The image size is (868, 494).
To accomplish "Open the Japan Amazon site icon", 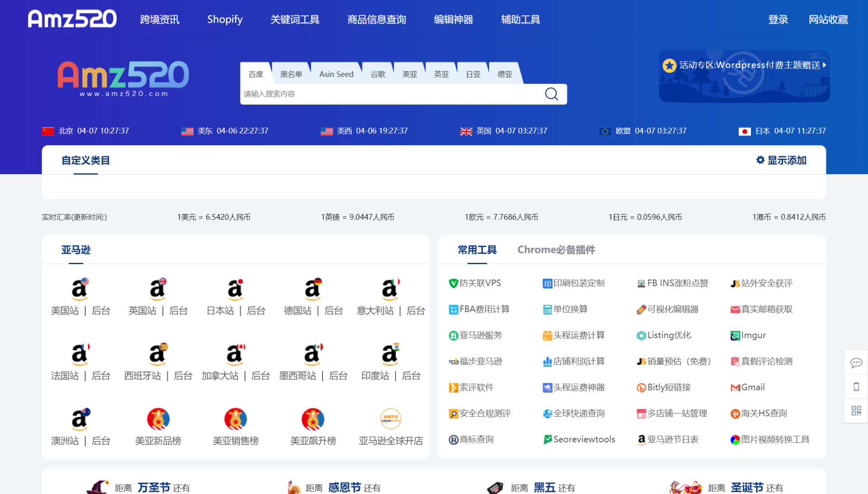I will pyautogui.click(x=236, y=289).
